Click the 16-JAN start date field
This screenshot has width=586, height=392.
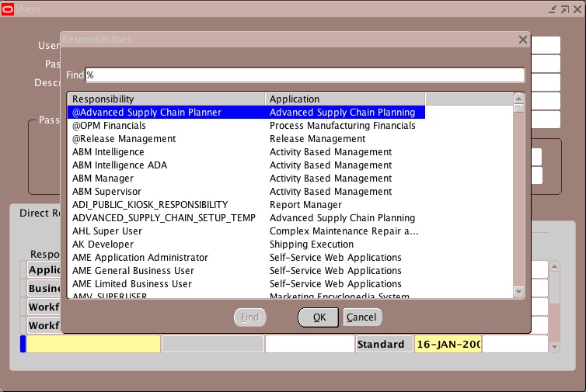[448, 344]
